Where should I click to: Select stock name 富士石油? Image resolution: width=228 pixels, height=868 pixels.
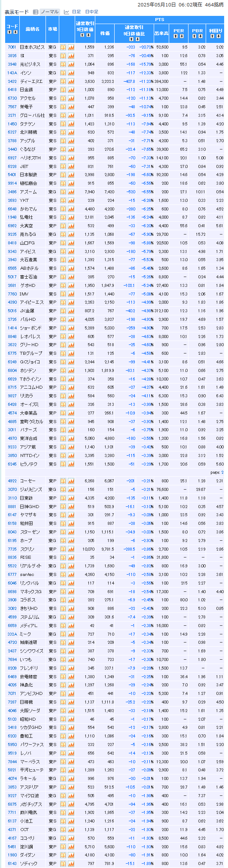point(28,277)
